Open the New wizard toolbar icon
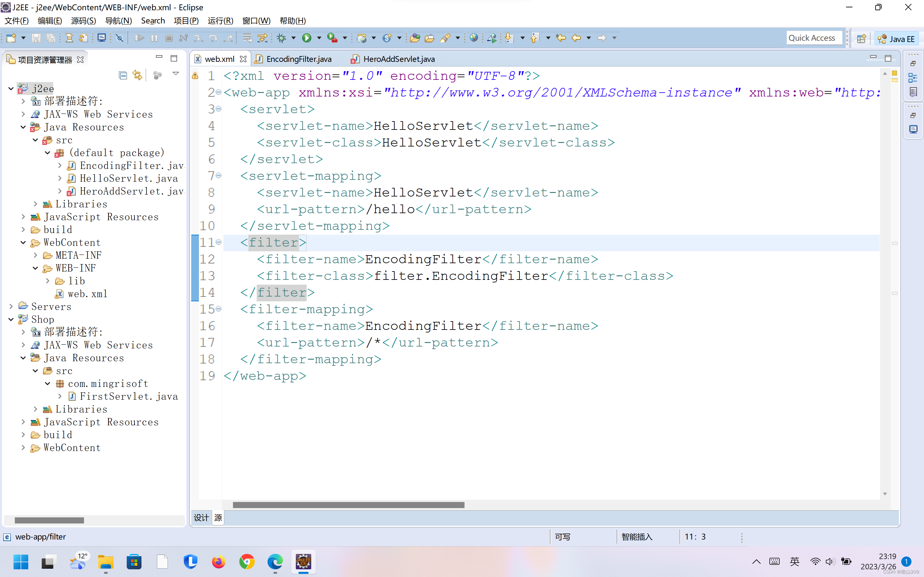The height and width of the screenshot is (577, 924). pyautogui.click(x=11, y=38)
